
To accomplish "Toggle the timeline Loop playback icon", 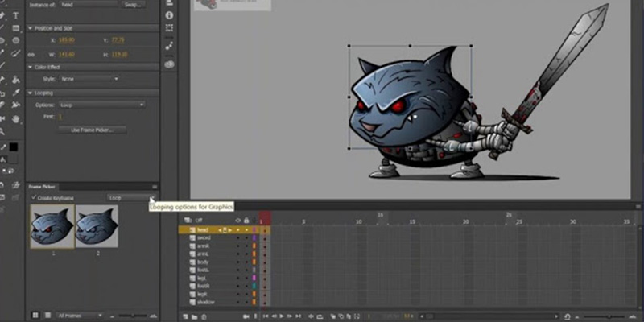I will point(320,316).
